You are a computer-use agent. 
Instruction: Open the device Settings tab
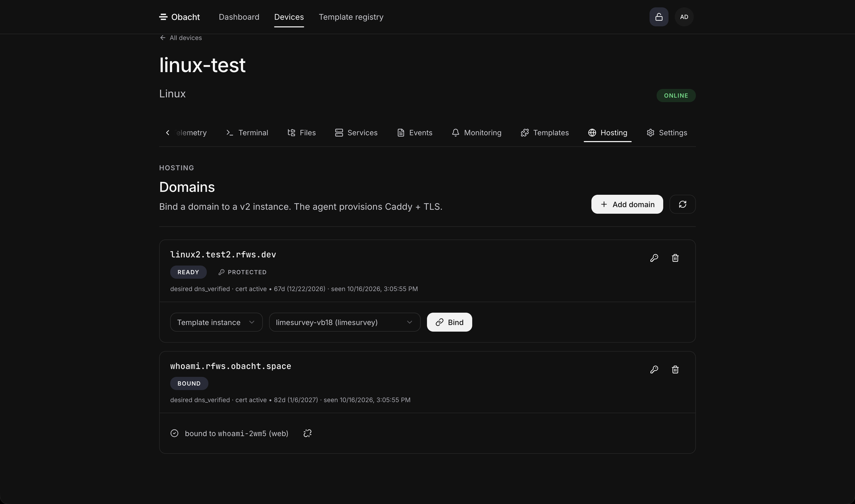(667, 133)
